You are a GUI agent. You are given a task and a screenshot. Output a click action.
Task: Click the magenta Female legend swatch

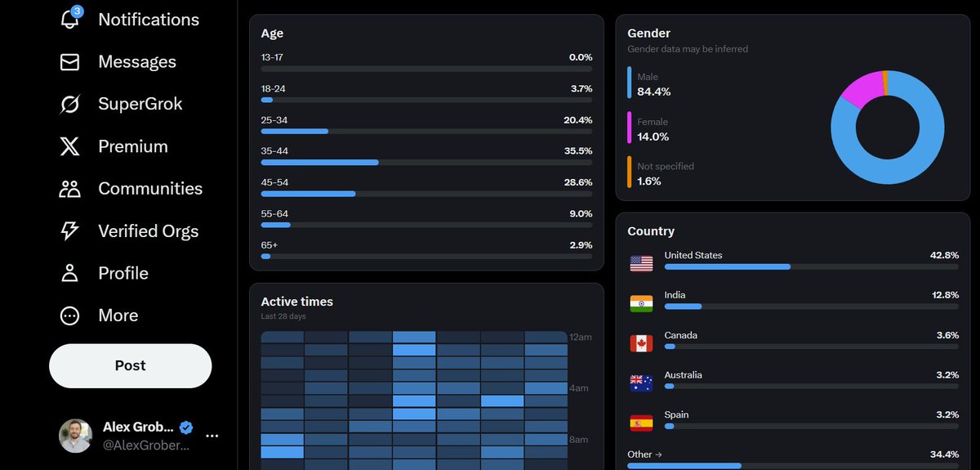(630, 128)
